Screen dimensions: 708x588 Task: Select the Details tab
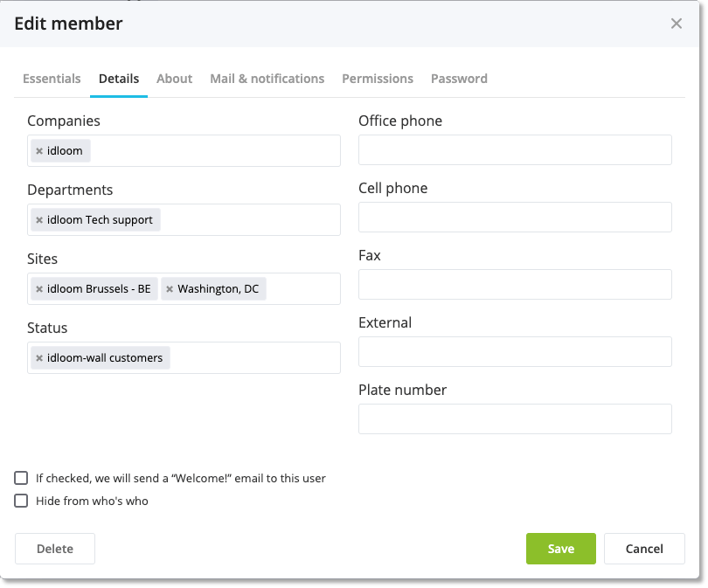(x=119, y=79)
